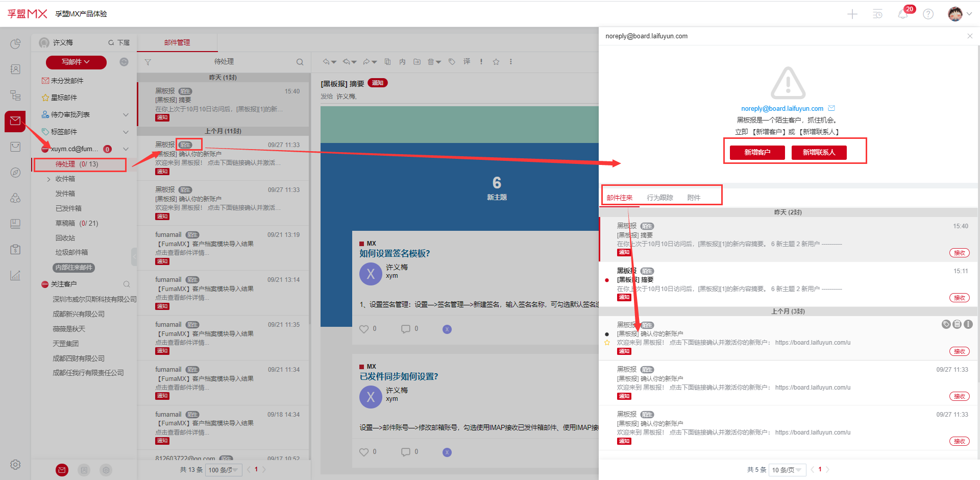Click the mail filter funnel icon
980x480 pixels.
tap(148, 62)
